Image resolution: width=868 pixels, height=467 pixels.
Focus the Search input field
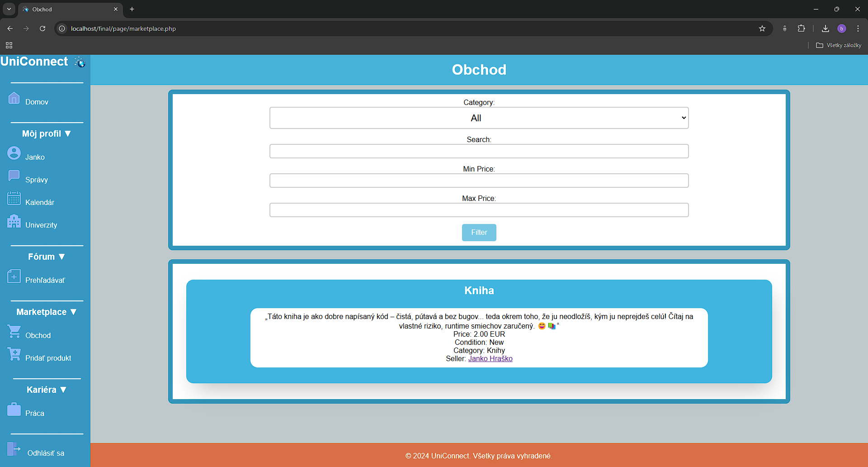pos(479,151)
